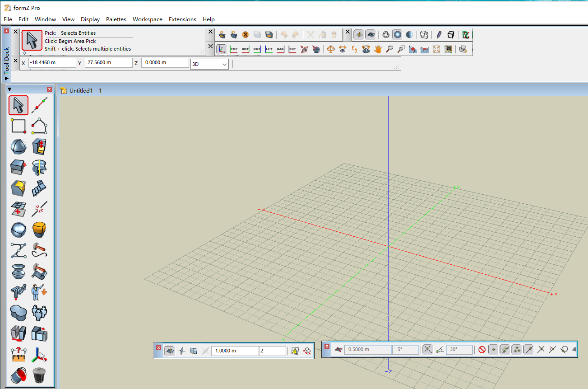Toggle the No Snap option
This screenshot has width=588, height=389.
(x=482, y=349)
